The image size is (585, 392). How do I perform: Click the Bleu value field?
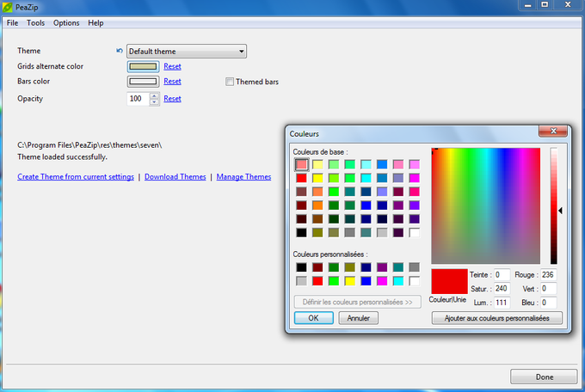549,303
